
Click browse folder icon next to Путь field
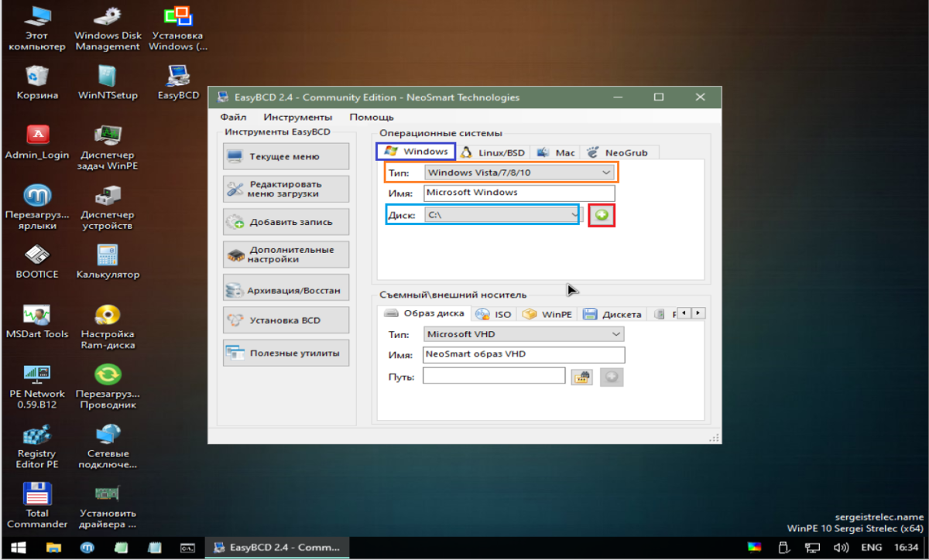tap(581, 377)
